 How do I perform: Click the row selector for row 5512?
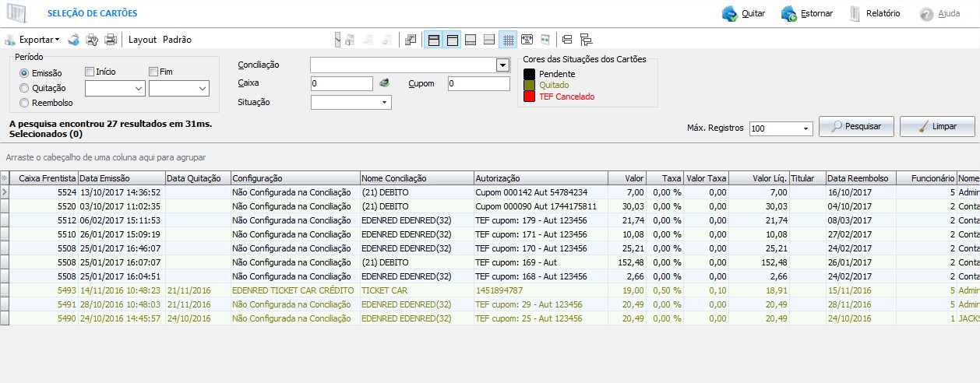tap(5, 220)
